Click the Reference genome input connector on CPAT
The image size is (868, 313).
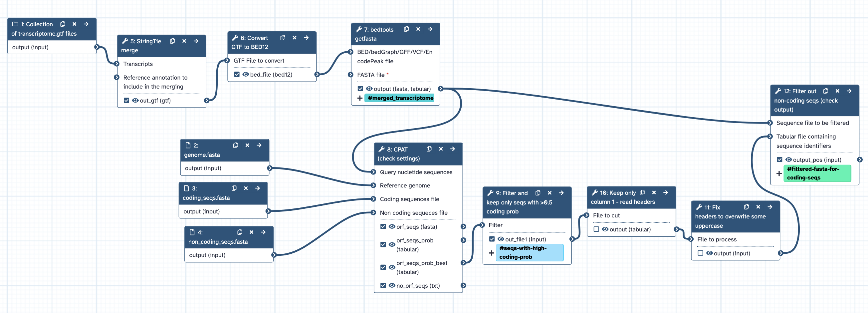tap(373, 185)
